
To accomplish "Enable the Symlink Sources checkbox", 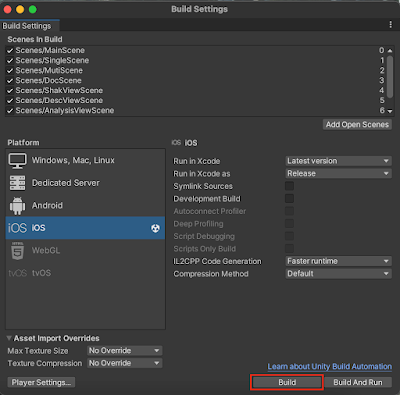I will tap(289, 186).
